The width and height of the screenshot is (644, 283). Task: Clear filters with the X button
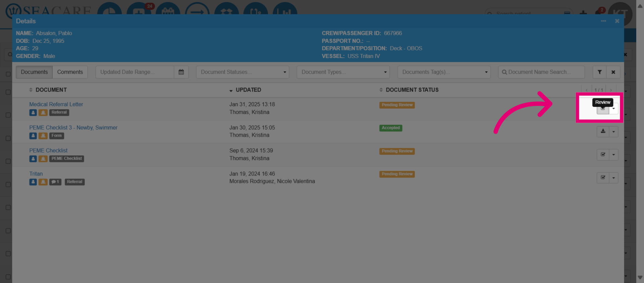tap(613, 72)
